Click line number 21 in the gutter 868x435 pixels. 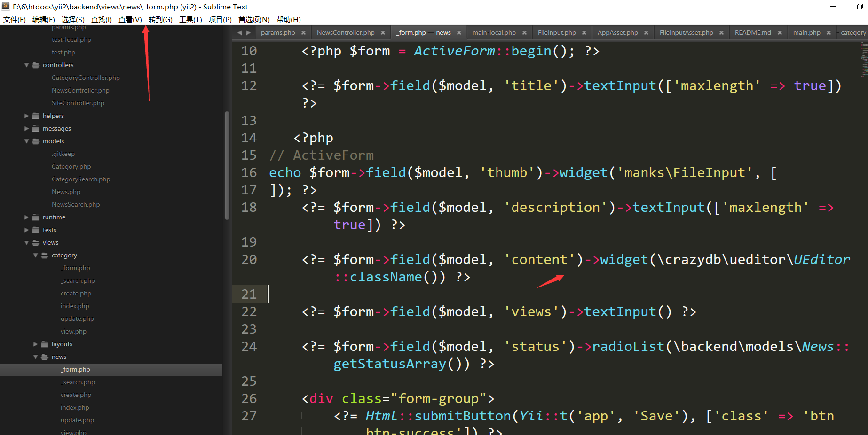pyautogui.click(x=249, y=294)
